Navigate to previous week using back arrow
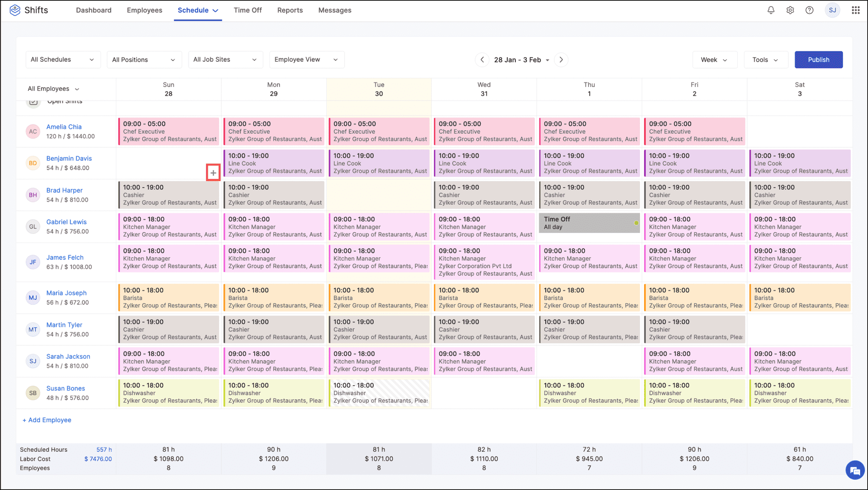The height and width of the screenshot is (490, 868). click(x=482, y=59)
